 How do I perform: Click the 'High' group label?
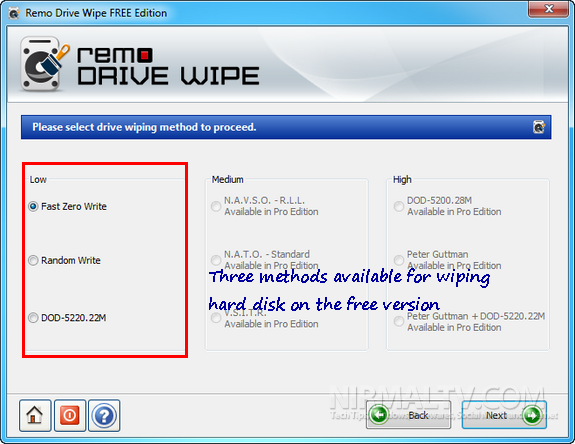(402, 180)
